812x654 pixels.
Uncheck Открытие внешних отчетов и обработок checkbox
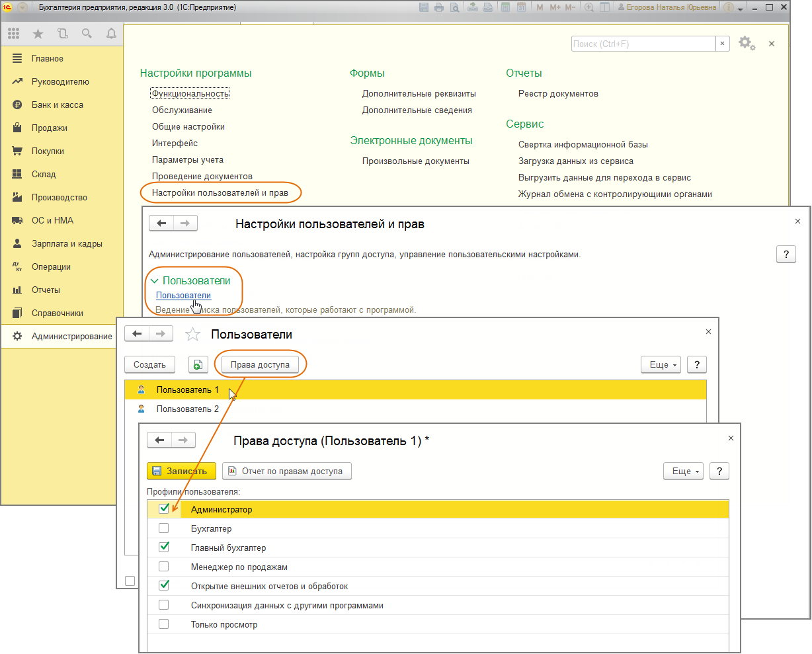[x=164, y=586]
